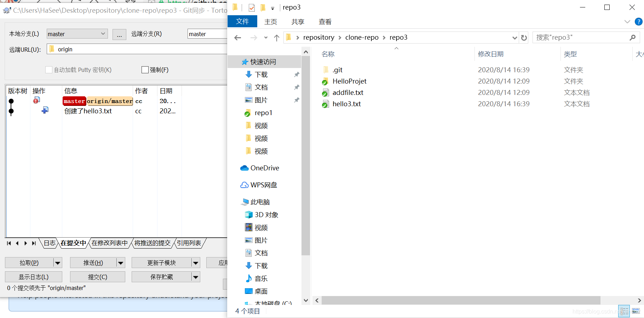Open 更新子模块 dropdown arrow
Image resolution: width=644 pixels, height=318 pixels.
(x=196, y=263)
